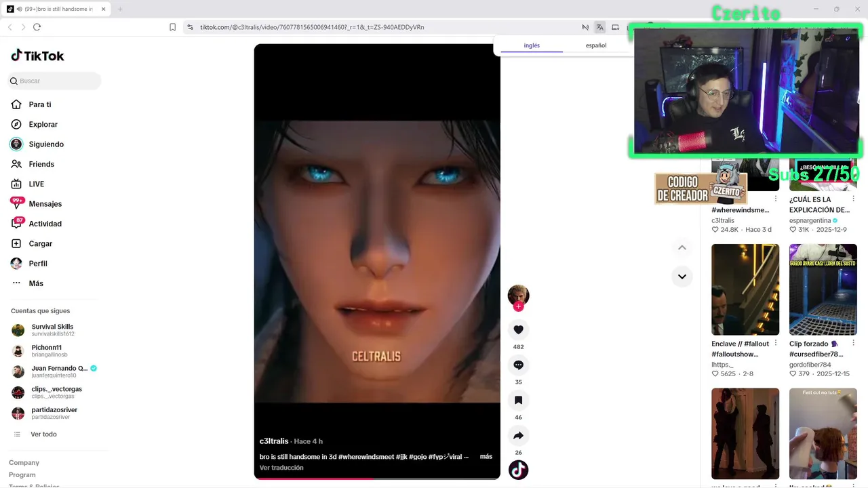Screen dimensions: 868x488
Task: Bookmark page with address bar bookmark icon
Action: (x=172, y=27)
